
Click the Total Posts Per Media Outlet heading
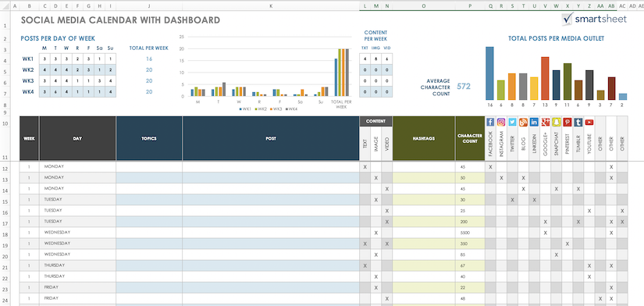[x=556, y=38]
